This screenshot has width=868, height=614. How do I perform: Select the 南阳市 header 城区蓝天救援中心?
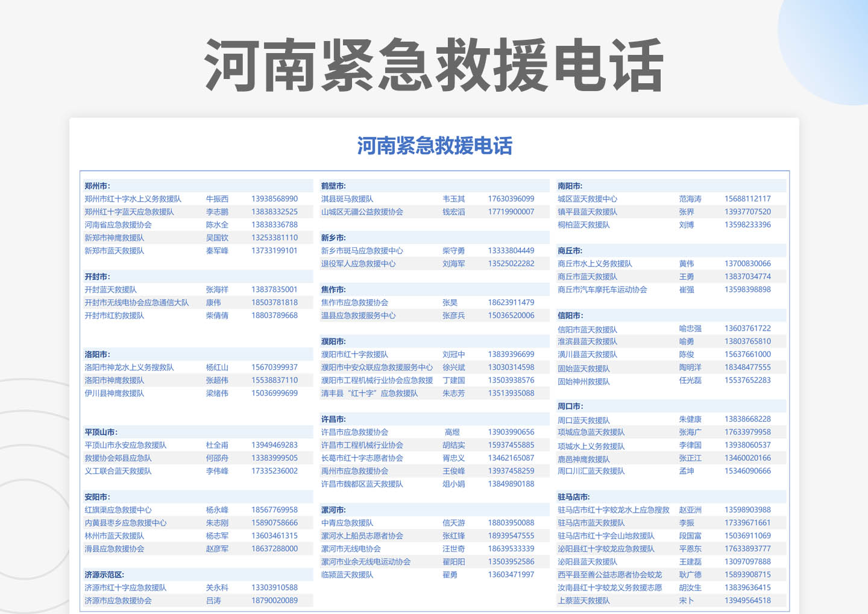(589, 198)
